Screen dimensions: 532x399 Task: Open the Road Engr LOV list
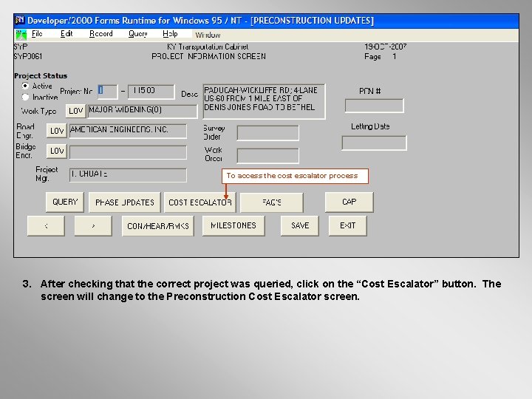pos(57,131)
